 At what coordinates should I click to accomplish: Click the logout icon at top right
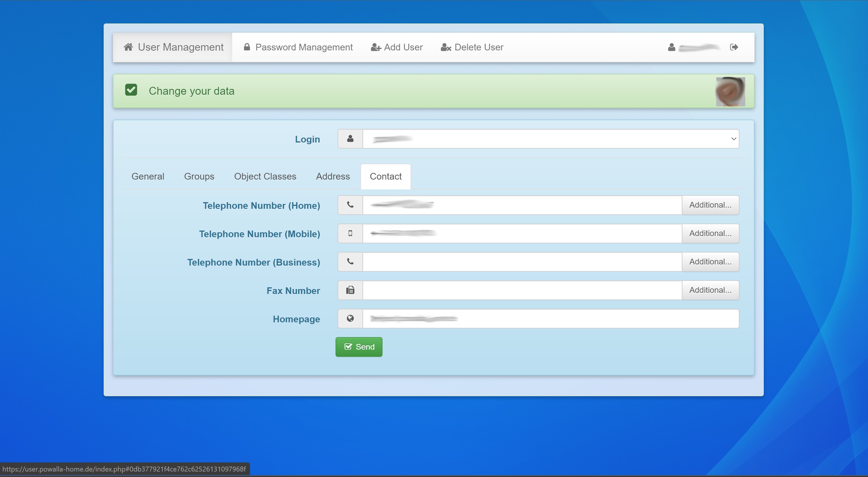(734, 47)
